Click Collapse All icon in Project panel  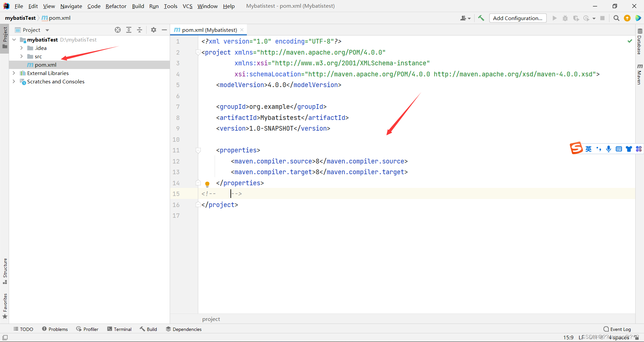(x=140, y=30)
